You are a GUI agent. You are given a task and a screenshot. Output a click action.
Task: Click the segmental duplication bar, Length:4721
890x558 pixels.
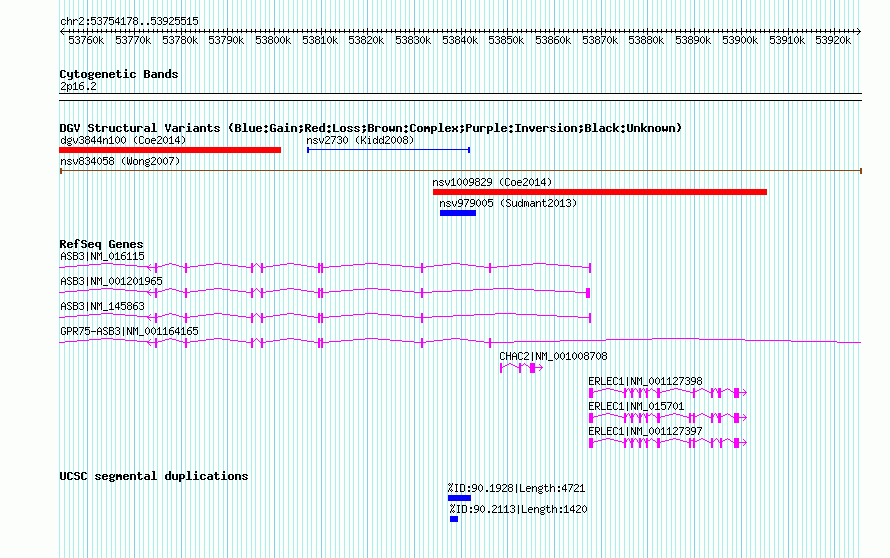click(x=459, y=498)
